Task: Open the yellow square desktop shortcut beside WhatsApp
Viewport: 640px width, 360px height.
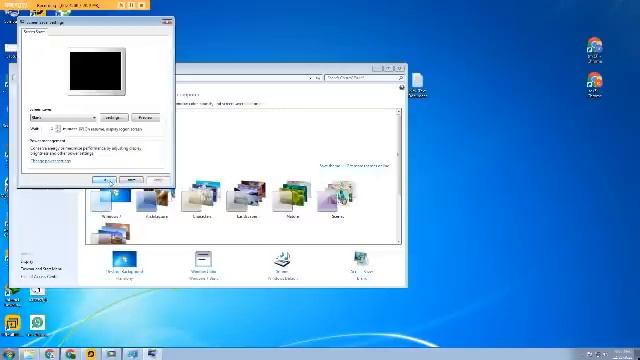Action: 12,325
